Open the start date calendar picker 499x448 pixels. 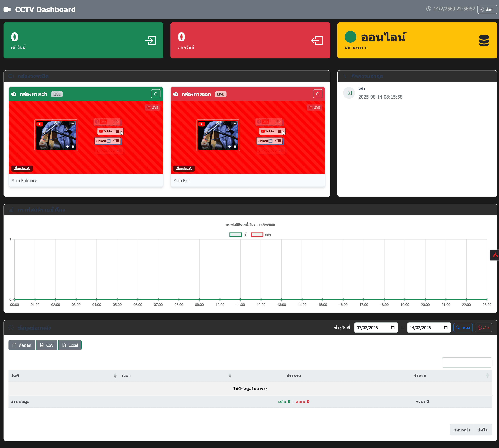(x=393, y=328)
